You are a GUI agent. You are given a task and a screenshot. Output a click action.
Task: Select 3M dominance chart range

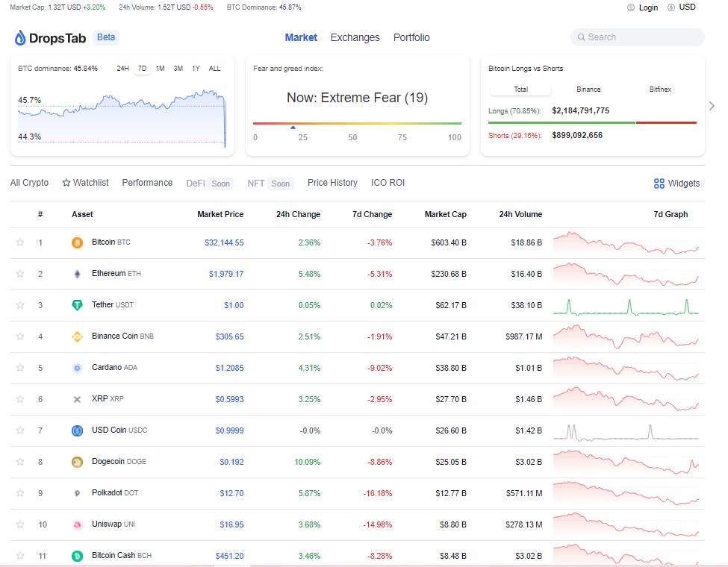(178, 69)
